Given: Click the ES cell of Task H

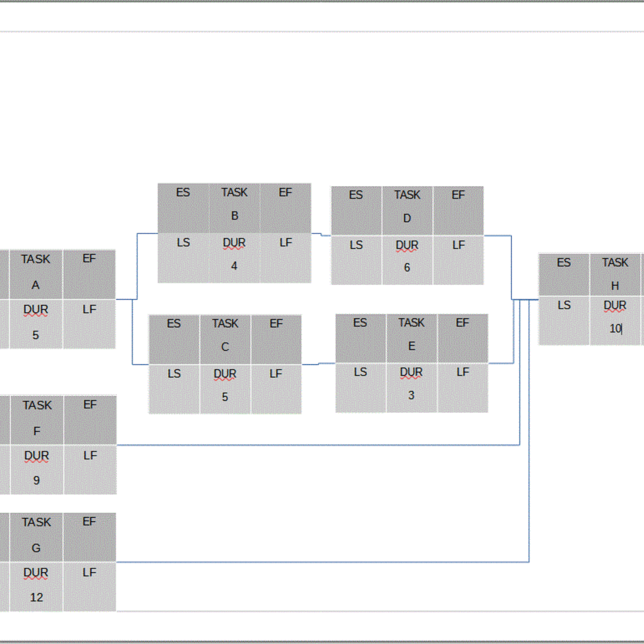Looking at the screenshot, I should point(563,275).
